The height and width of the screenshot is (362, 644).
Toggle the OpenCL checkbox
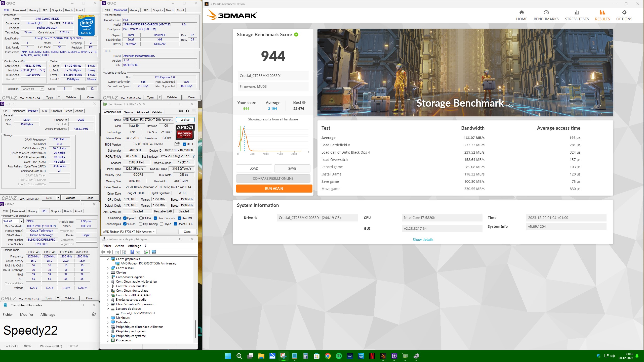coord(125,218)
